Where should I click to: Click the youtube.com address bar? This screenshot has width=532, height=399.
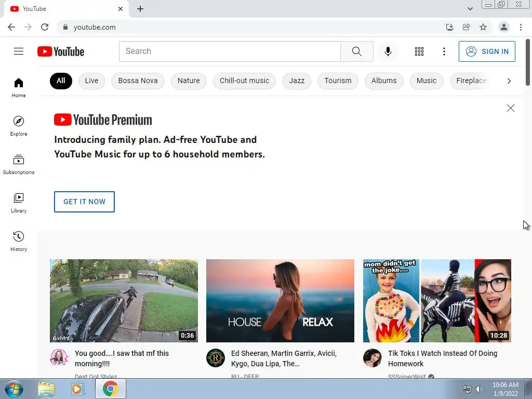(251, 27)
